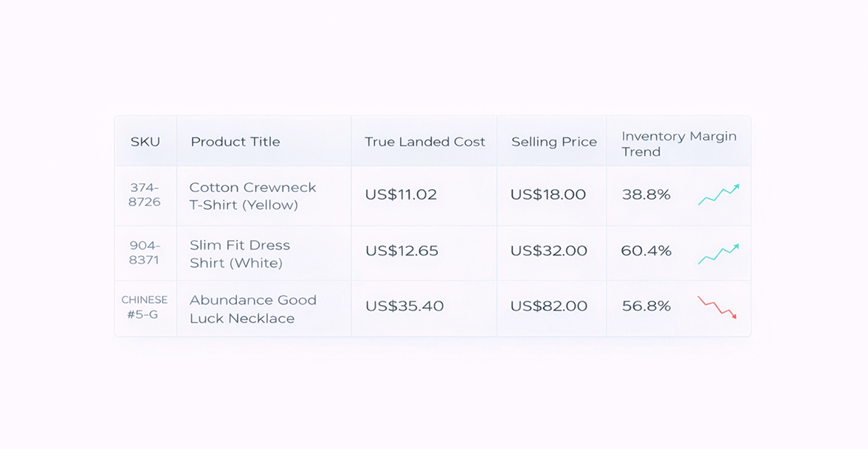The image size is (868, 449).
Task: Select the US$12.65 landed cost value
Action: point(402,251)
